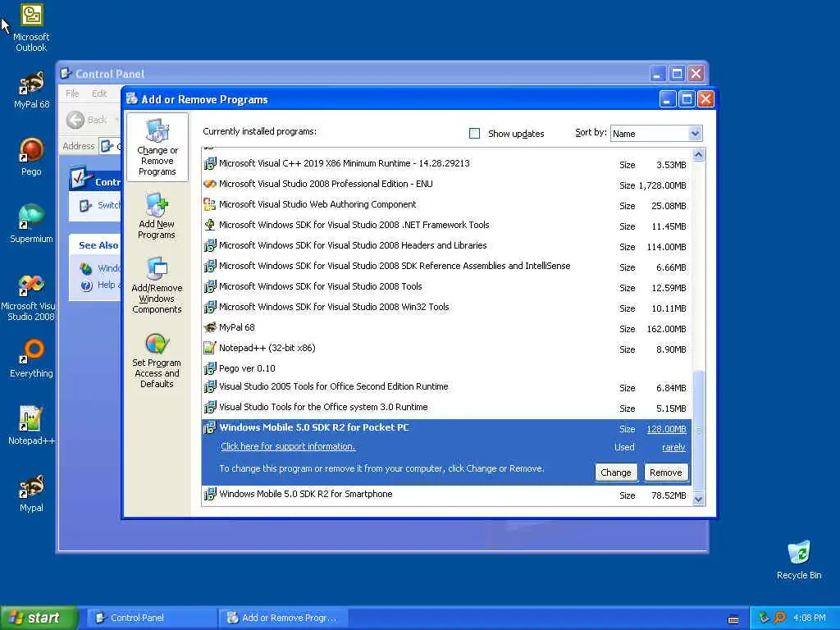This screenshot has height=630, width=840.
Task: Click the MyPal 68 raccoon icon in list
Action: 210,327
